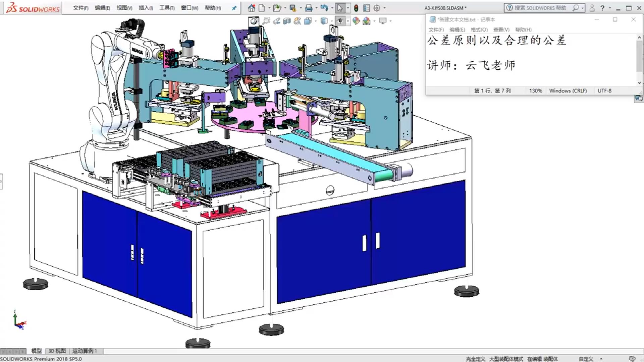Click Zoom to Fit icon
The width and height of the screenshot is (644, 362).
(254, 21)
